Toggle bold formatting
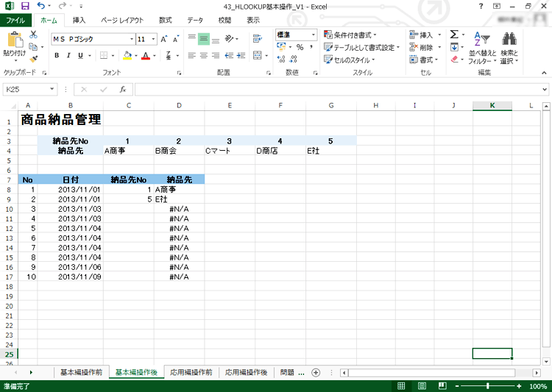 point(57,55)
